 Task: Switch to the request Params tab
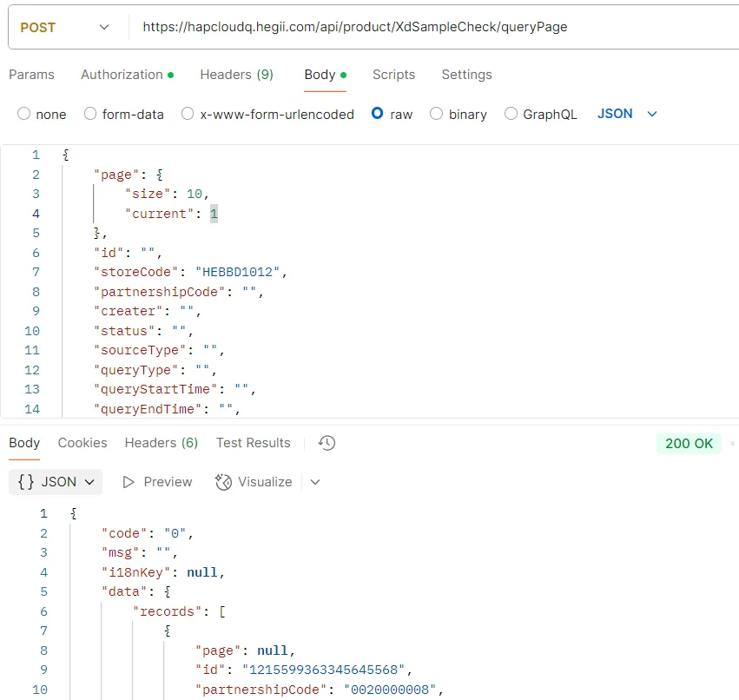[31, 75]
